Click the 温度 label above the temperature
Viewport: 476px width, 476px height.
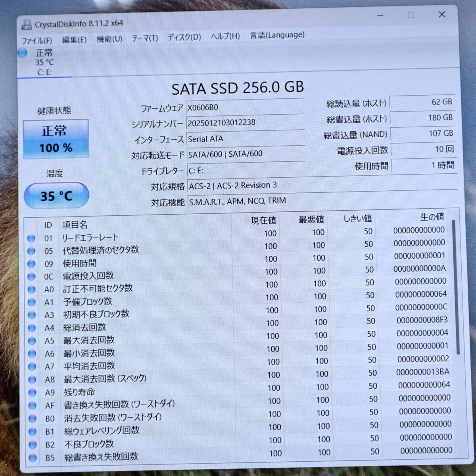[54, 173]
